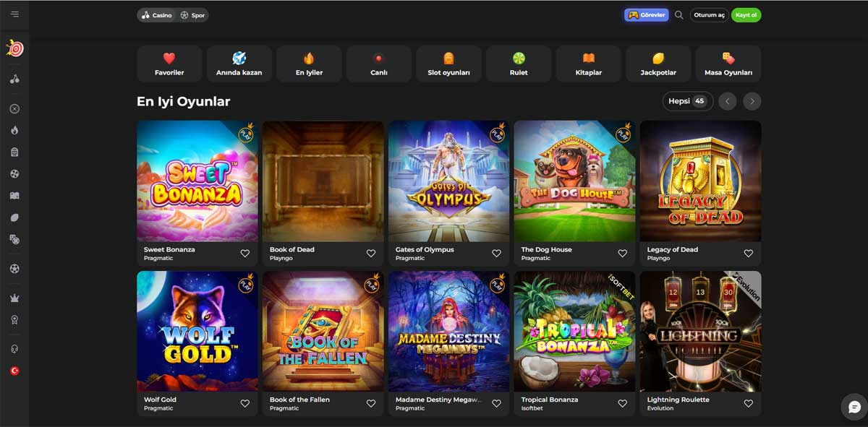868x427 pixels.
Task: Click the Görevler button
Action: click(647, 15)
